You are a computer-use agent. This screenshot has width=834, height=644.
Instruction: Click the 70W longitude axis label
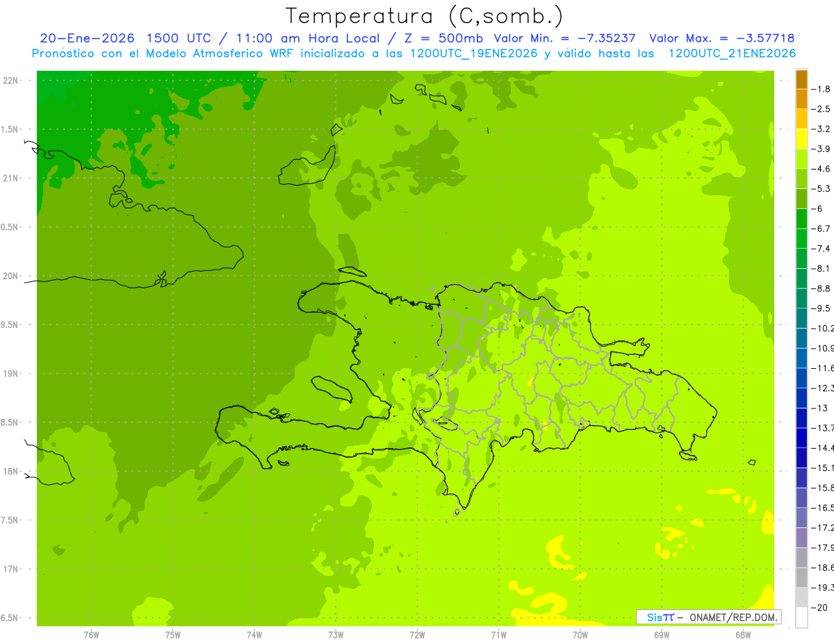[x=580, y=634]
